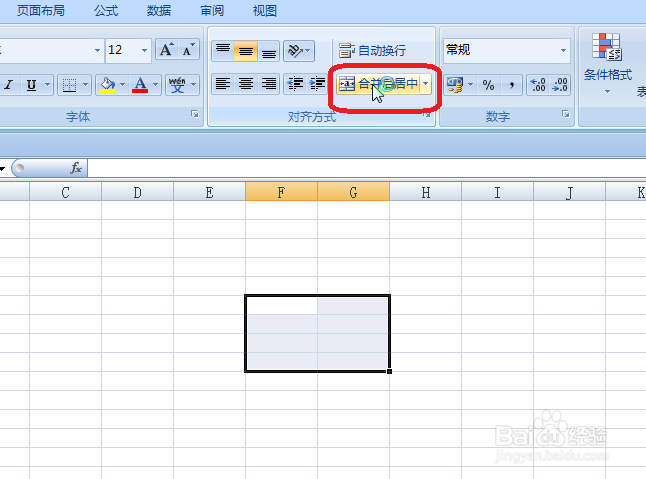
Task: Select column H header
Action: (426, 192)
